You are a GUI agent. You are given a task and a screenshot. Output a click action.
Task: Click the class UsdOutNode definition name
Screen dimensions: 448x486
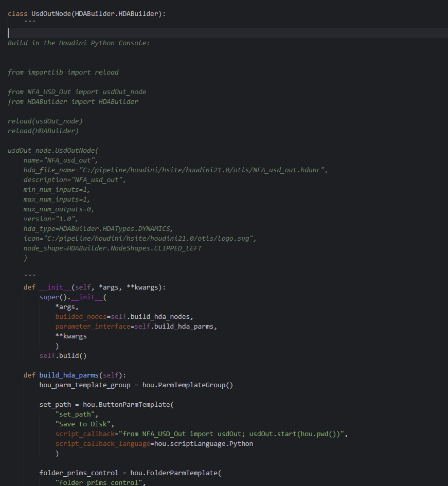click(x=51, y=14)
